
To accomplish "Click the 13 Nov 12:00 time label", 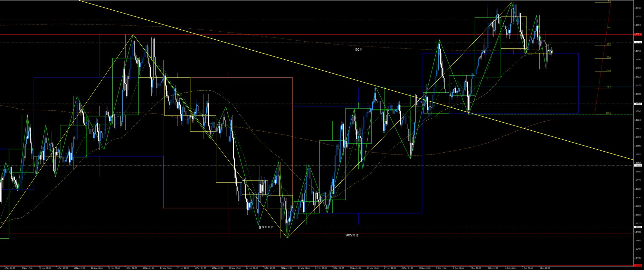I will pos(131,268).
